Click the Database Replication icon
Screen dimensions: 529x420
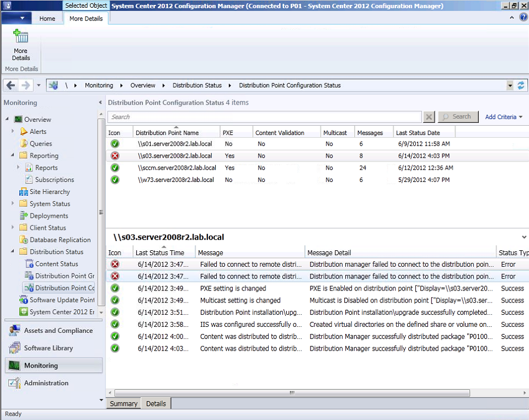point(24,240)
